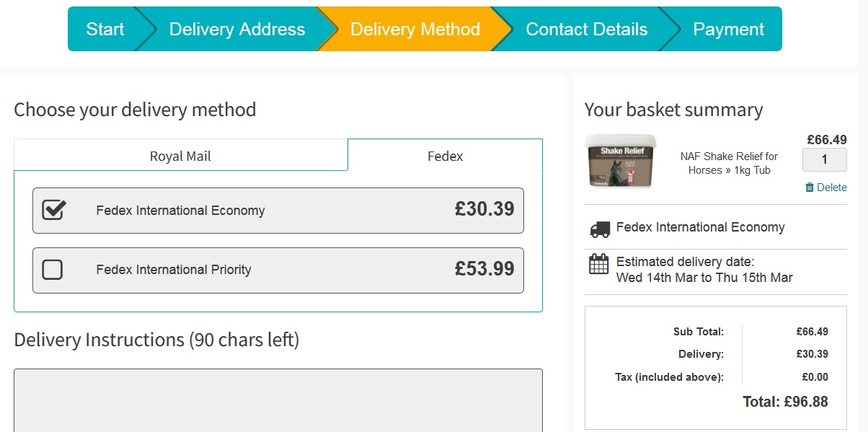The width and height of the screenshot is (868, 432).
Task: Go back to the Start step
Action: pos(105,30)
